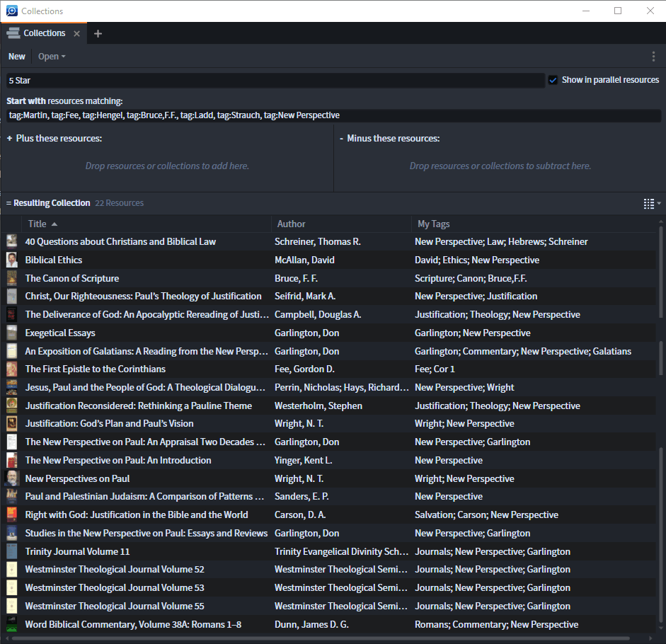Sort by the My Tags column header

[x=433, y=224]
